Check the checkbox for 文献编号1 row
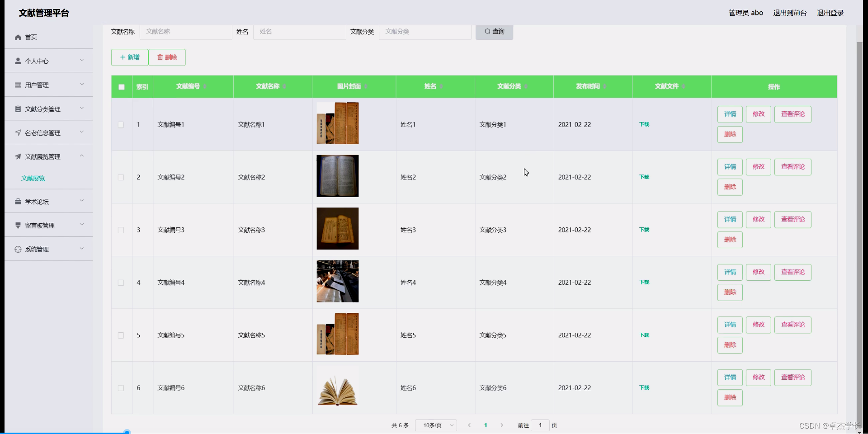Image resolution: width=868 pixels, height=434 pixels. tap(121, 124)
